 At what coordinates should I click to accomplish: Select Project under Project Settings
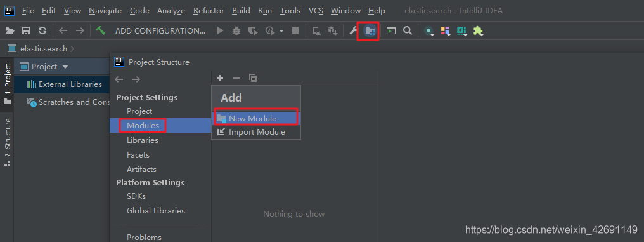tap(139, 111)
